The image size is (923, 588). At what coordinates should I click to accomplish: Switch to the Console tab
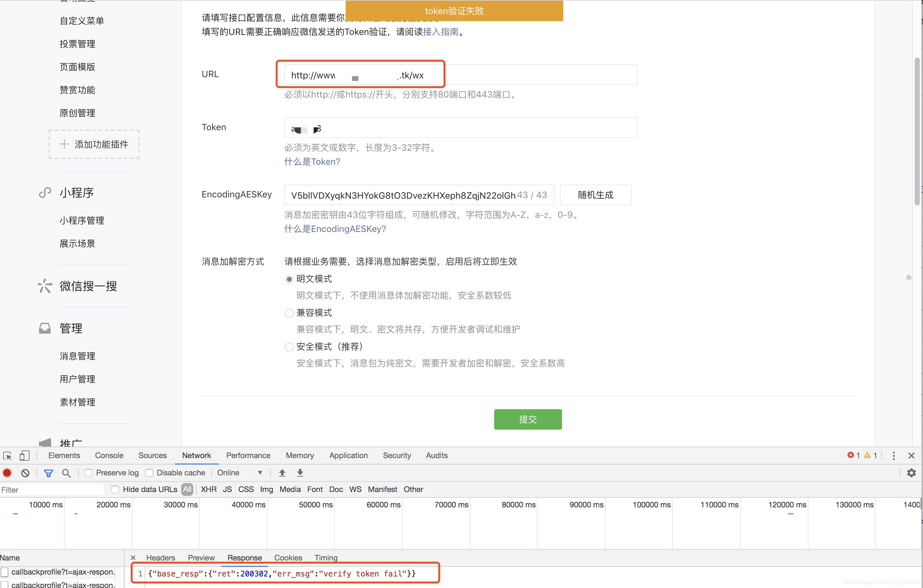[109, 455]
